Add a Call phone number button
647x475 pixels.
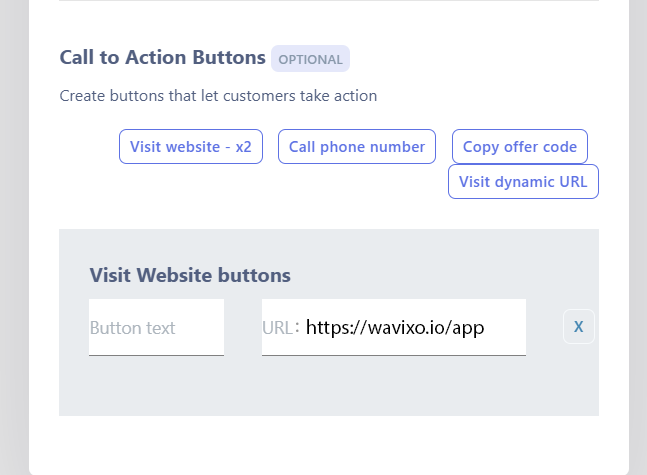(357, 147)
